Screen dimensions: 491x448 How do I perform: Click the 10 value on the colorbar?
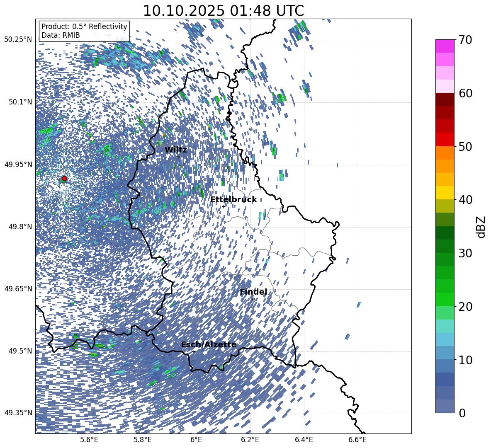coord(465,360)
